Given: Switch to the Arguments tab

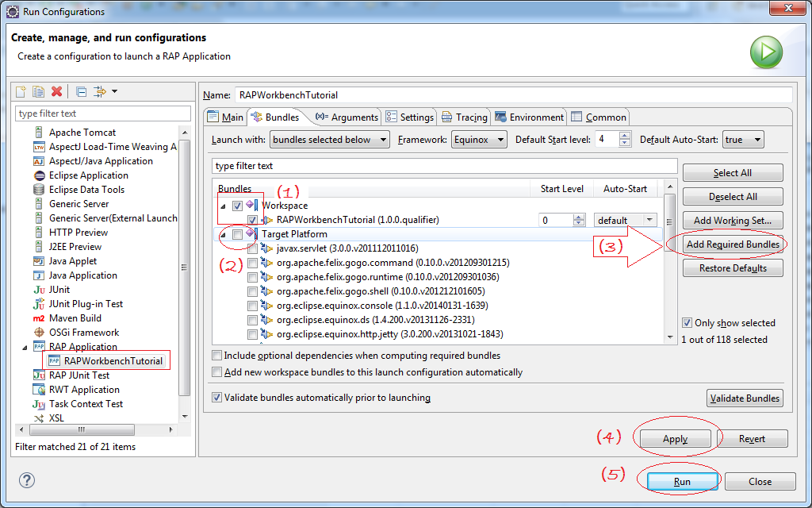Looking at the screenshot, I should pyautogui.click(x=347, y=117).
